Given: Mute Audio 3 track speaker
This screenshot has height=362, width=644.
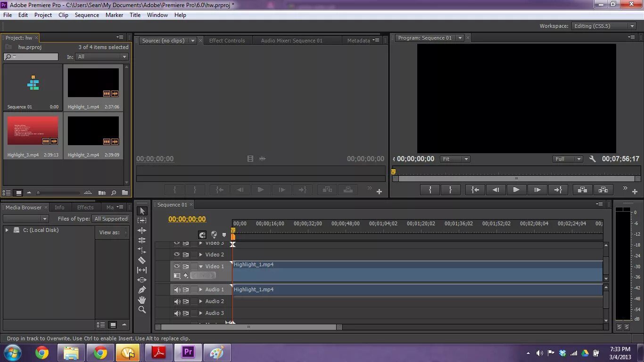Looking at the screenshot, I should 177,313.
